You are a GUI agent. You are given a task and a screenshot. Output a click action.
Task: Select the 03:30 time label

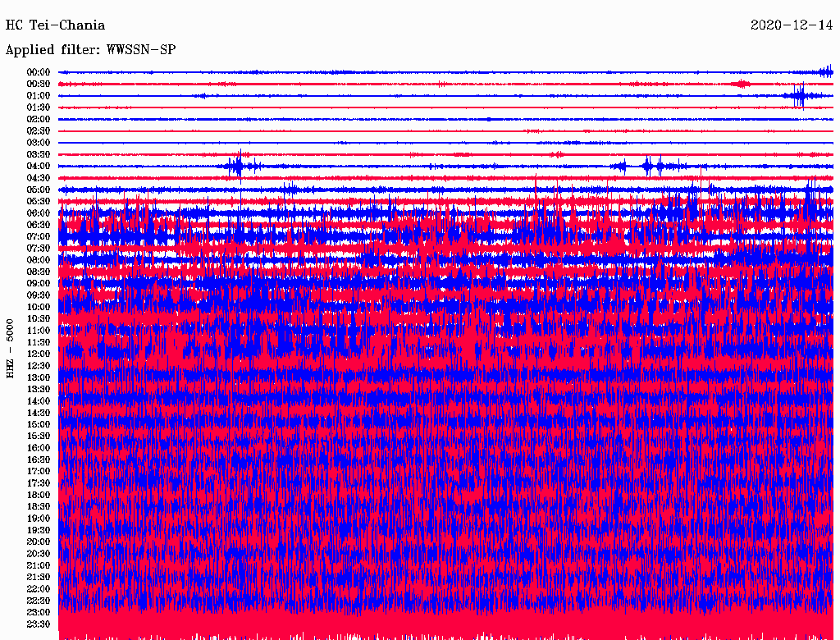point(39,154)
